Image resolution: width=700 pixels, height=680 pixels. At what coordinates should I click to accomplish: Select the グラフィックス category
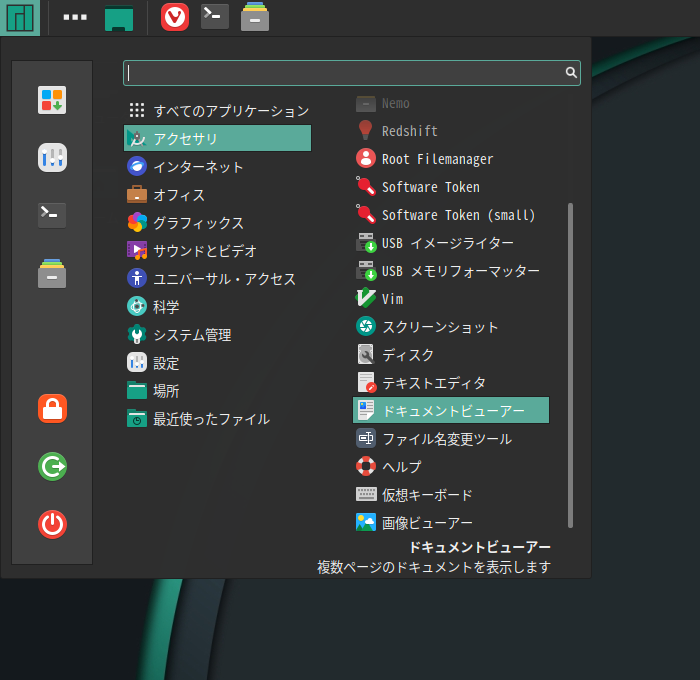pyautogui.click(x=198, y=223)
